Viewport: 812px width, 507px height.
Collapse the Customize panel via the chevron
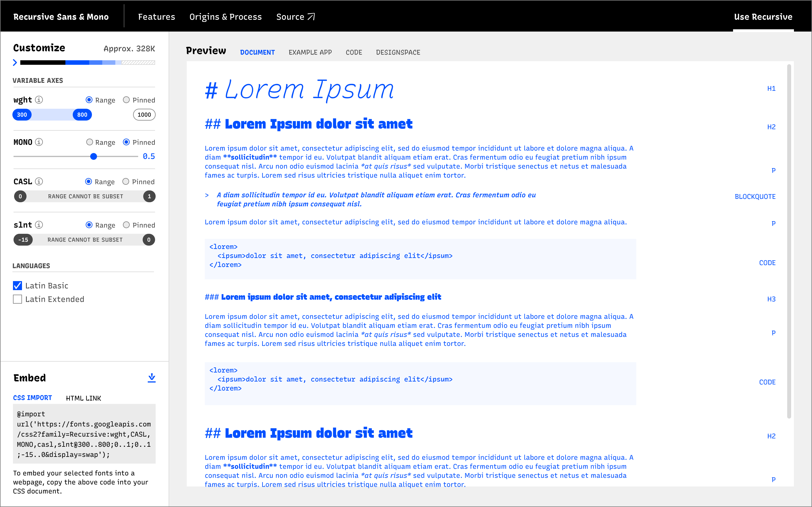(x=15, y=62)
